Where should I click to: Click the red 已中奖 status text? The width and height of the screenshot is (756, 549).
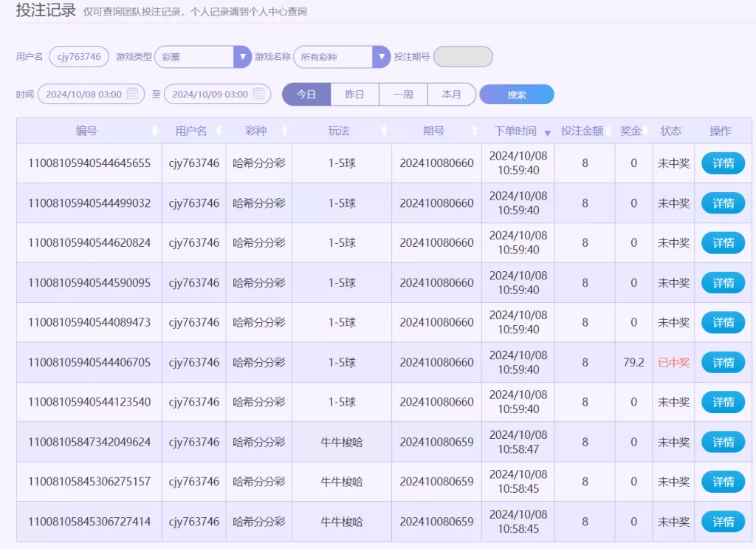coord(673,362)
